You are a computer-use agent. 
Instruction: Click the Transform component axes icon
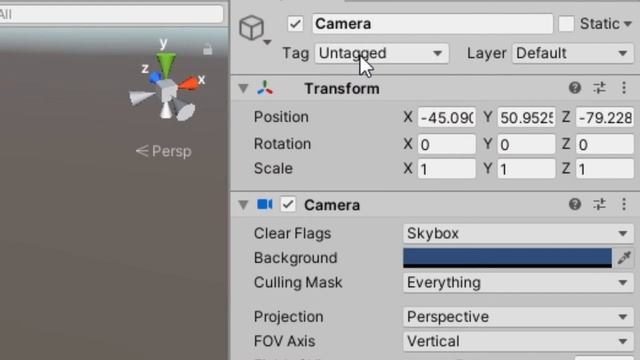(x=265, y=88)
